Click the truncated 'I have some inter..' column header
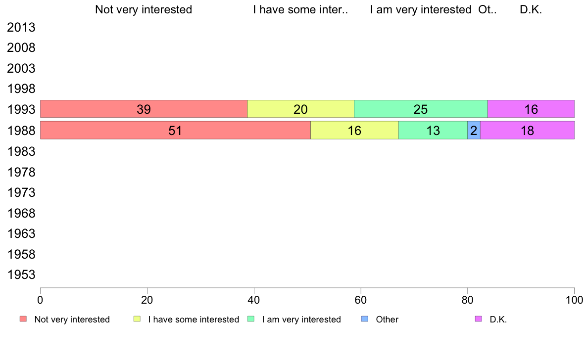 [x=300, y=9]
